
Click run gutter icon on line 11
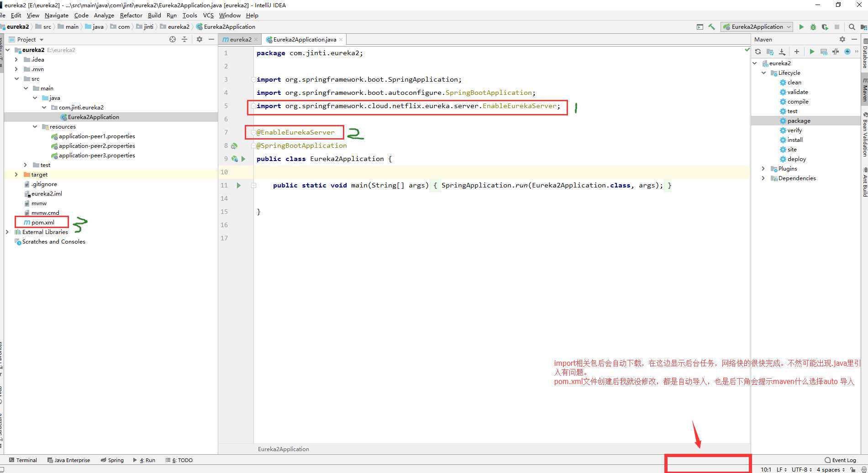tap(238, 185)
